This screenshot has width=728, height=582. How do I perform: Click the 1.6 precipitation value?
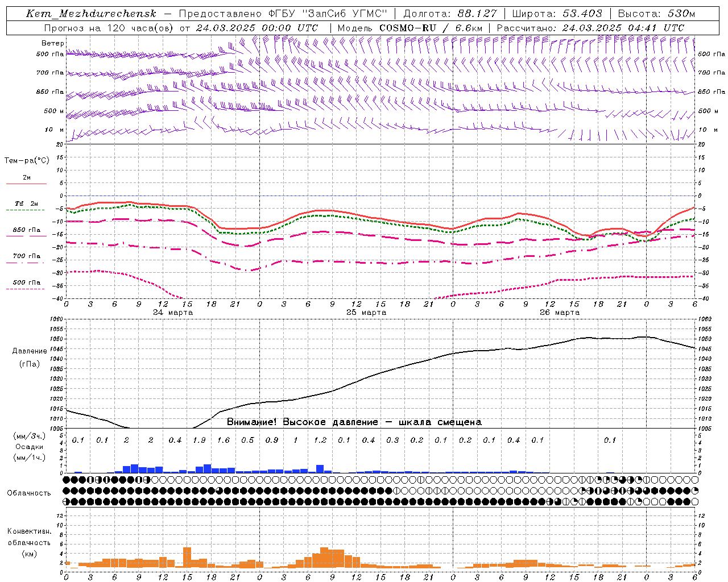(x=224, y=440)
